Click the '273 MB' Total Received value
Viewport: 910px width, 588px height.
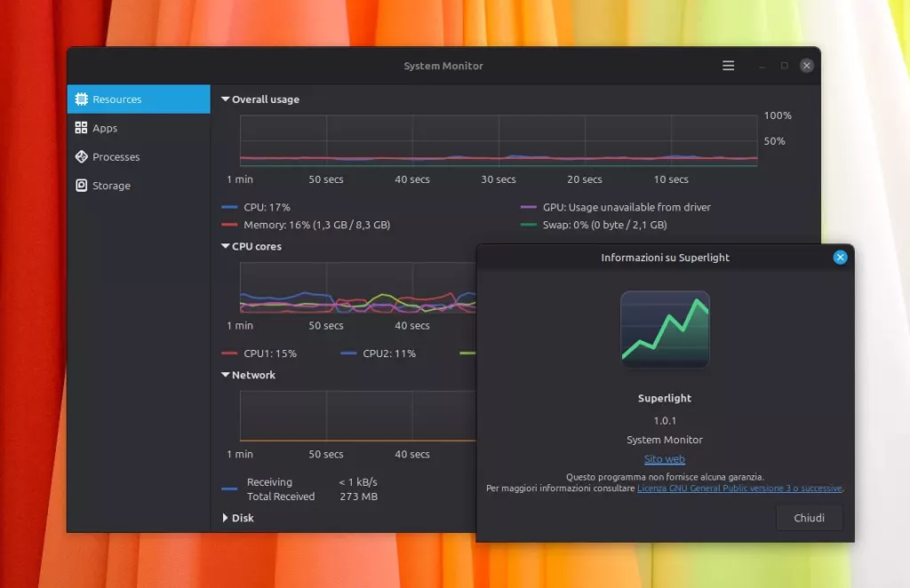coord(359,497)
